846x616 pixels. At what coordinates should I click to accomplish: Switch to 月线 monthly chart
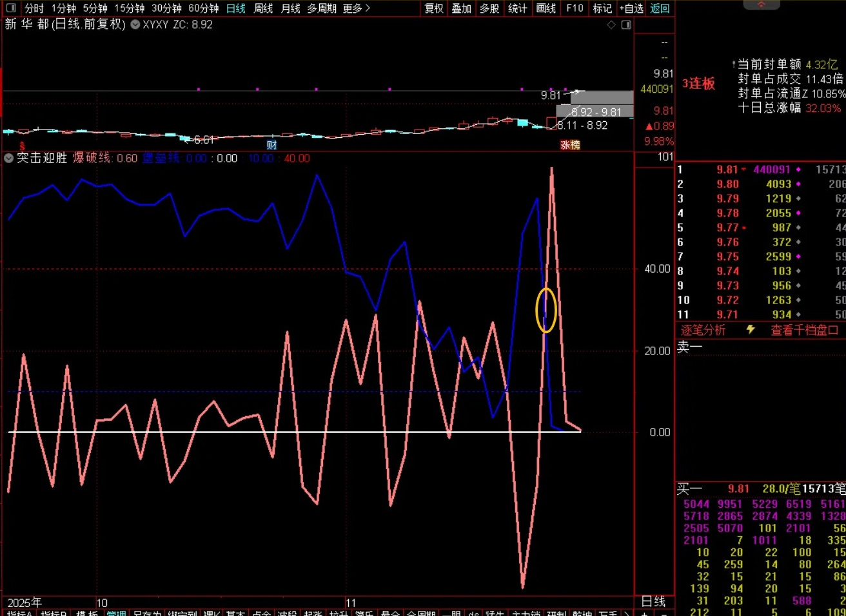[x=291, y=8]
